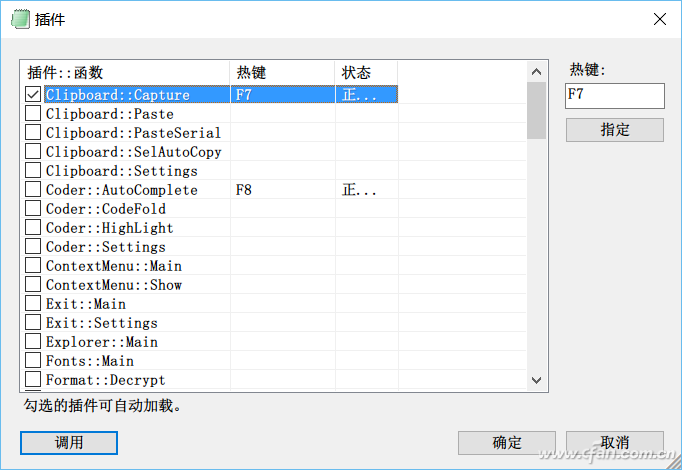This screenshot has height=470, width=682.
Task: Click the scrollbar down arrow
Action: [x=536, y=380]
